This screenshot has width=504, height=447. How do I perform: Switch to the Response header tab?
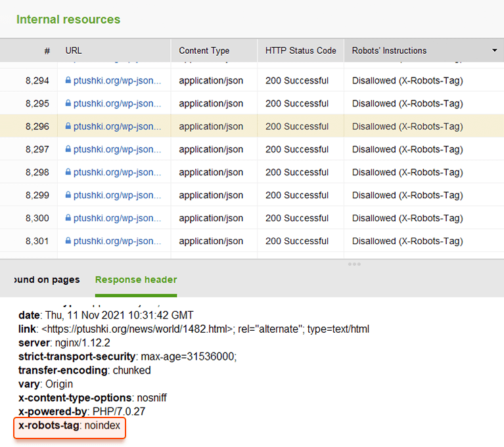pyautogui.click(x=136, y=280)
